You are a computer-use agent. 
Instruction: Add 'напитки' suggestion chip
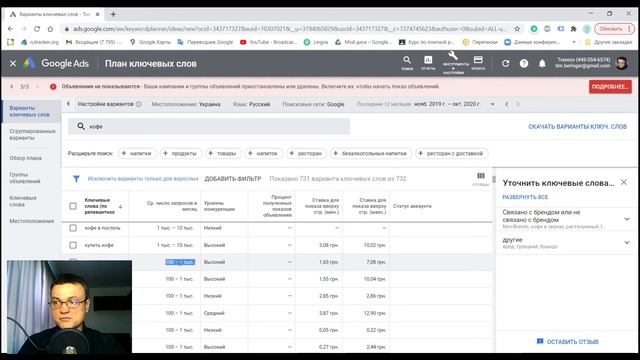(137, 153)
